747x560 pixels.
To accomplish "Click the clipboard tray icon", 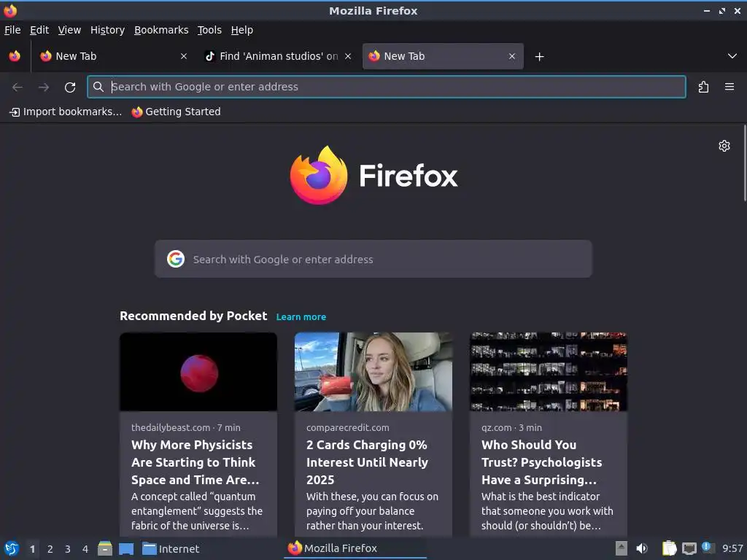I will click(669, 548).
